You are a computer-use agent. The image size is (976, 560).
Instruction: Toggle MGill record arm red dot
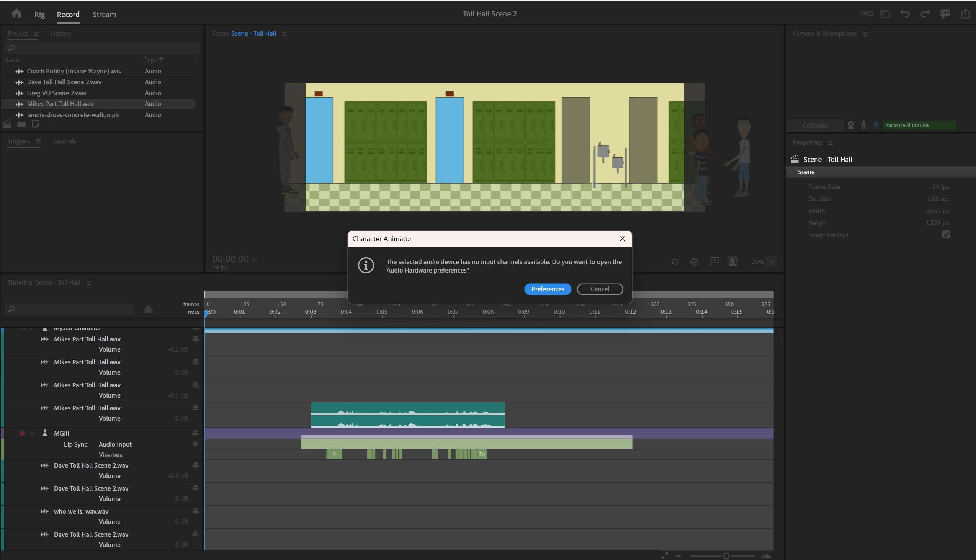click(x=22, y=433)
